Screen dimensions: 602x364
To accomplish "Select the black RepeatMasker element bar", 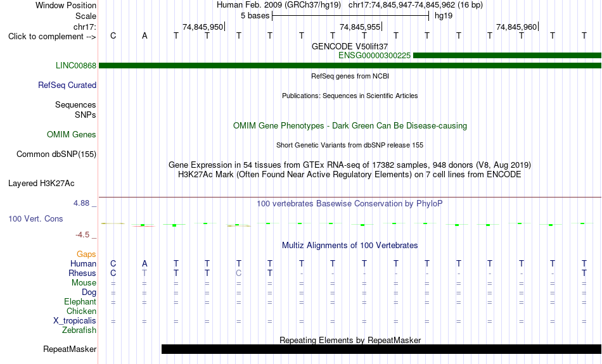I will (381, 349).
